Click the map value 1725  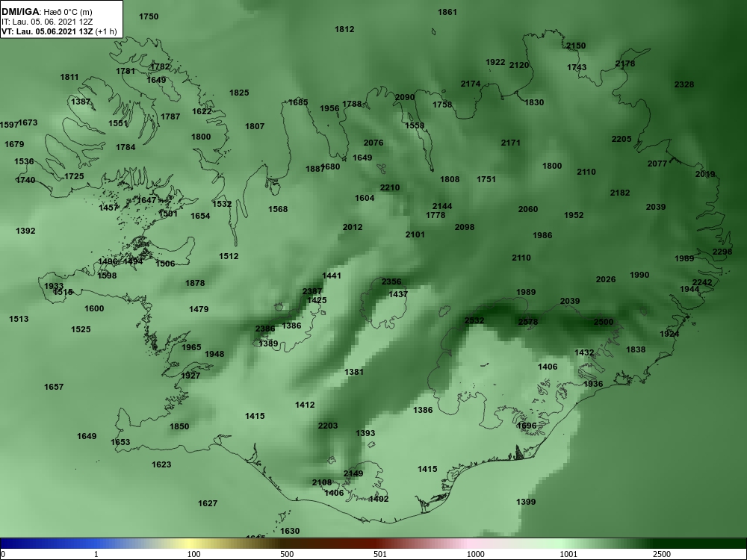tap(74, 177)
